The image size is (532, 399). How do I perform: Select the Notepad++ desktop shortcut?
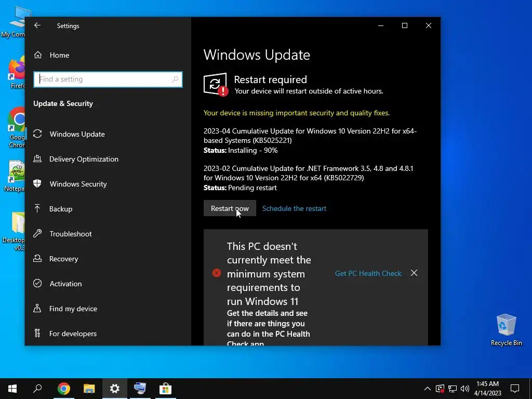14,177
